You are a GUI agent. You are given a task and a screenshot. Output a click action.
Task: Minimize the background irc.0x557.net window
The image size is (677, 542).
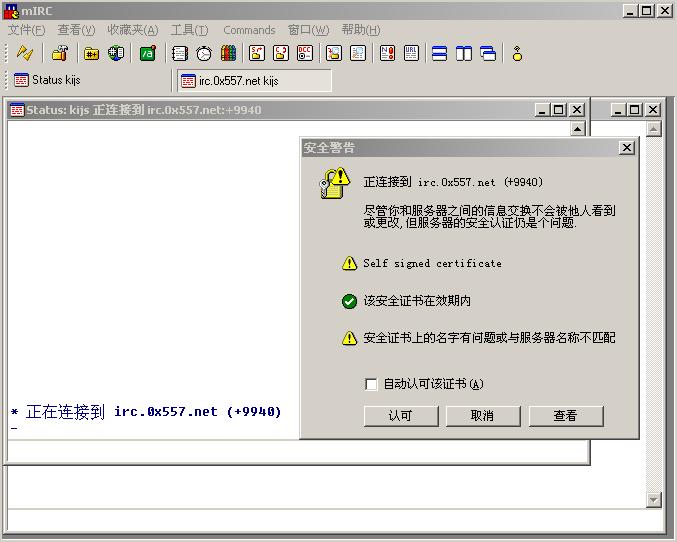coord(618,110)
